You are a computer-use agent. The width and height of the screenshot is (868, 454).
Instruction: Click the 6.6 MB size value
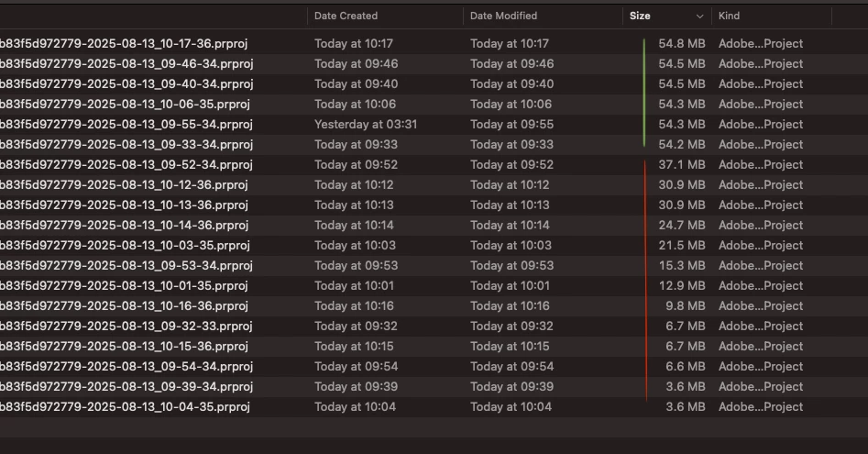pos(686,367)
